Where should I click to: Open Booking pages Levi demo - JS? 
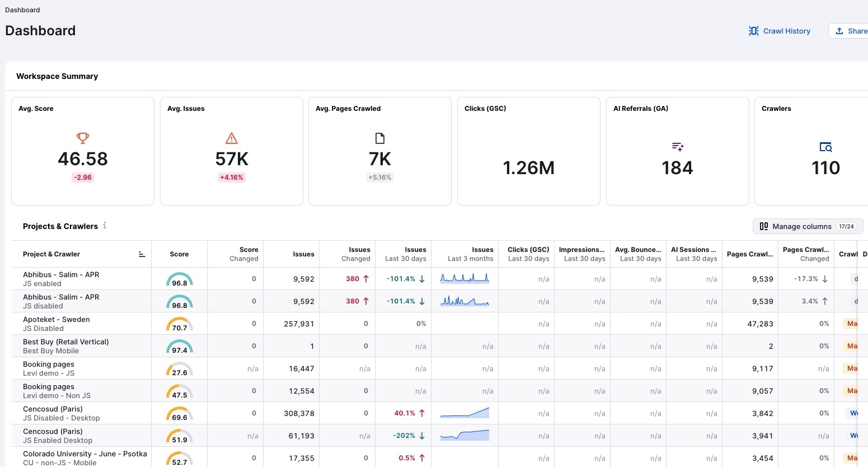[49, 368]
